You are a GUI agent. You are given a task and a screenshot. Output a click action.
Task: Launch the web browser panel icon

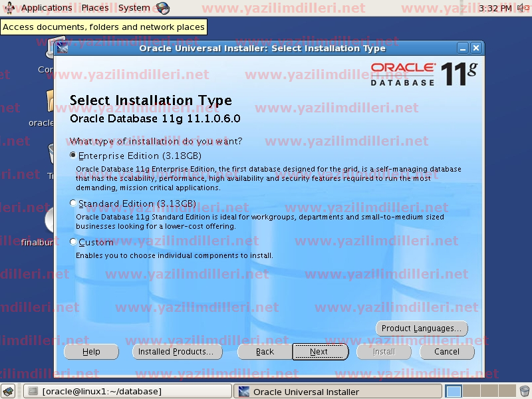(163, 9)
